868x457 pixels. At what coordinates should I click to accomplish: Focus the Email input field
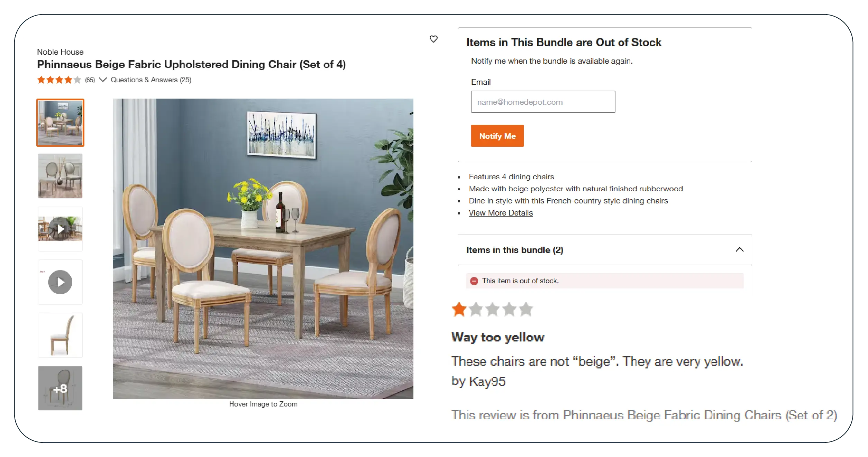point(543,102)
